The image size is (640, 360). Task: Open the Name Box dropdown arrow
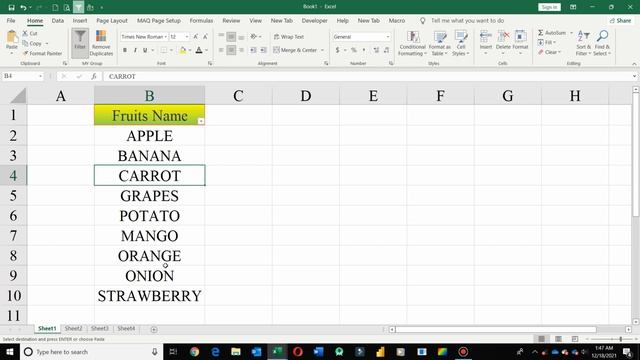pyautogui.click(x=40, y=76)
